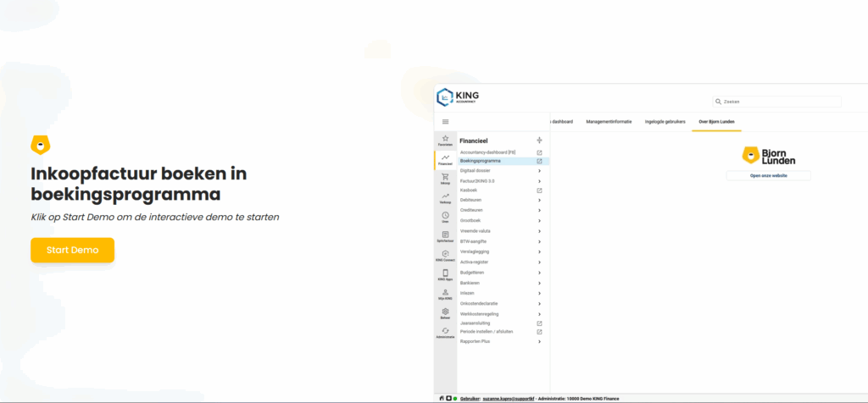Screen dimensions: 868x403
Task: Expand the Crediteuren chevron
Action: (539, 211)
